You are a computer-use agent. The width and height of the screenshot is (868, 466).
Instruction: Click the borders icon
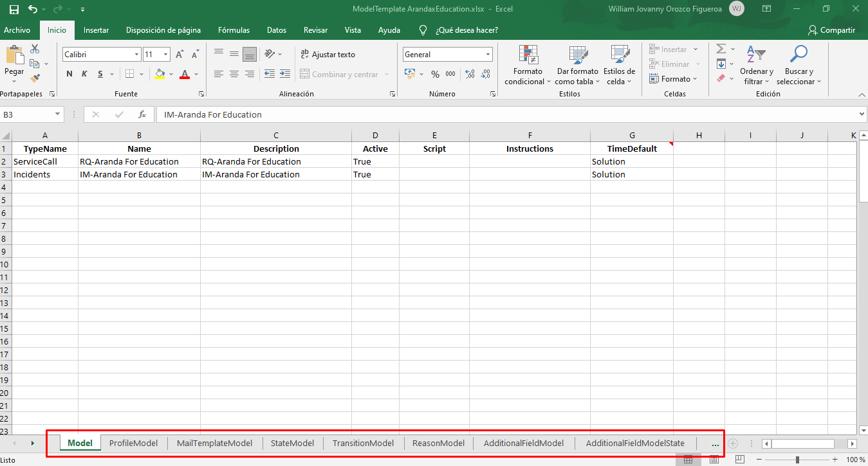(x=129, y=74)
